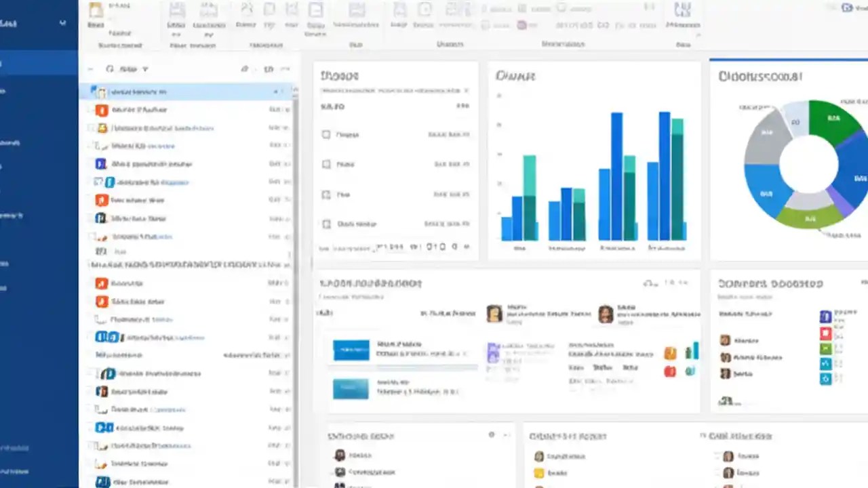Open the red PowerPoint-style icon in the message list
Screen dimensions: 868x488
pyautogui.click(x=101, y=200)
